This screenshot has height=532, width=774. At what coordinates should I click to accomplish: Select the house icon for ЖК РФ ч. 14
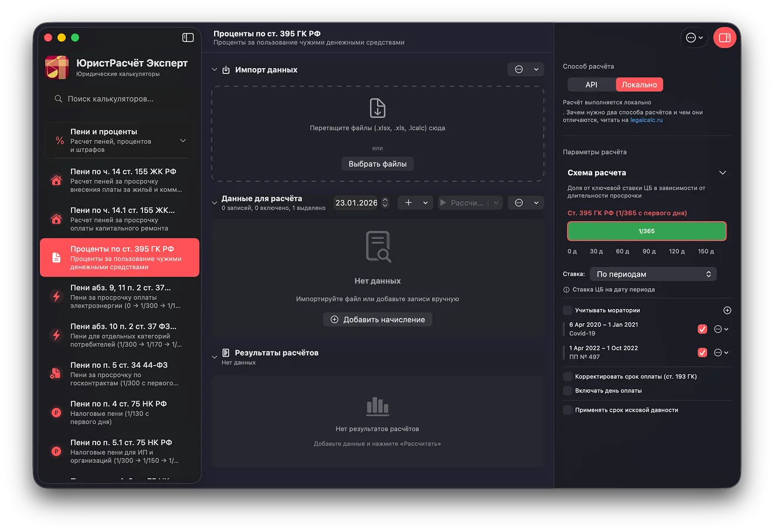[x=56, y=180]
